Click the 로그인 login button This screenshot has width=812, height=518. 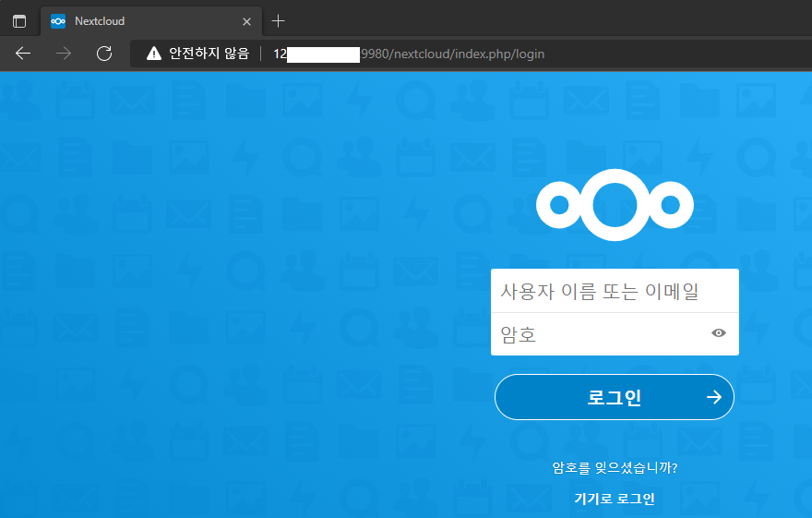[615, 397]
